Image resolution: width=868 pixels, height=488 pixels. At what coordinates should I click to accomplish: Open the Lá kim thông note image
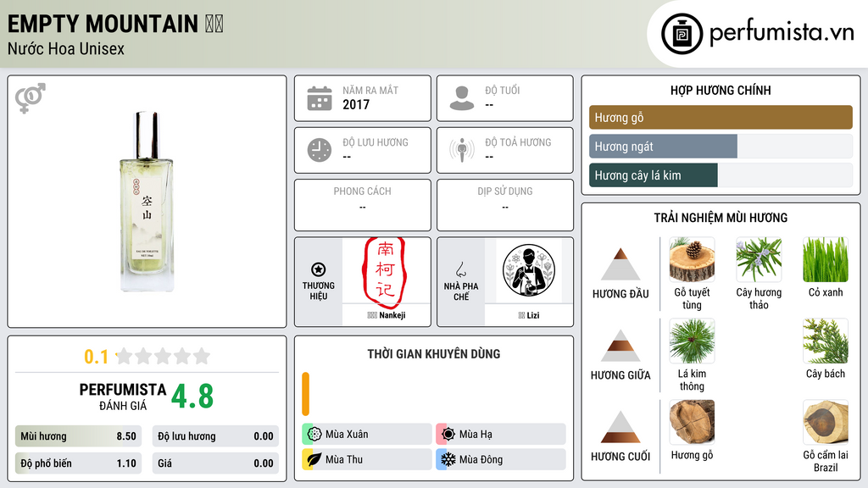692,341
